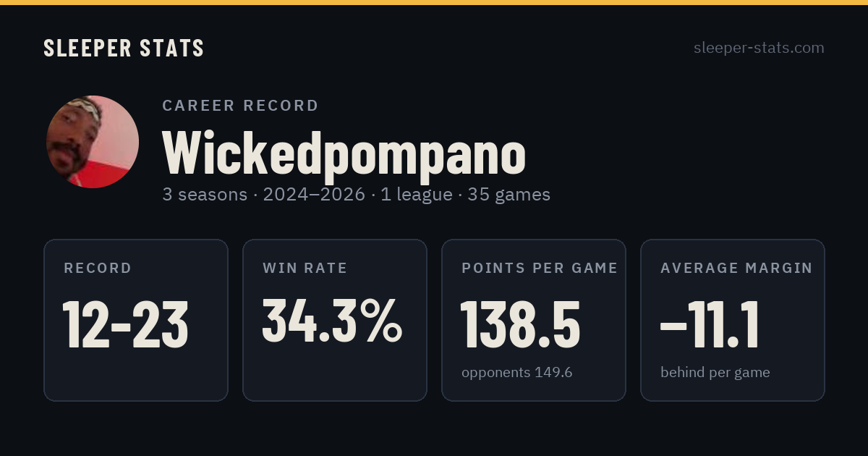Click the 34.3% win rate value
Image resolution: width=868 pixels, height=456 pixels.
[x=332, y=321]
